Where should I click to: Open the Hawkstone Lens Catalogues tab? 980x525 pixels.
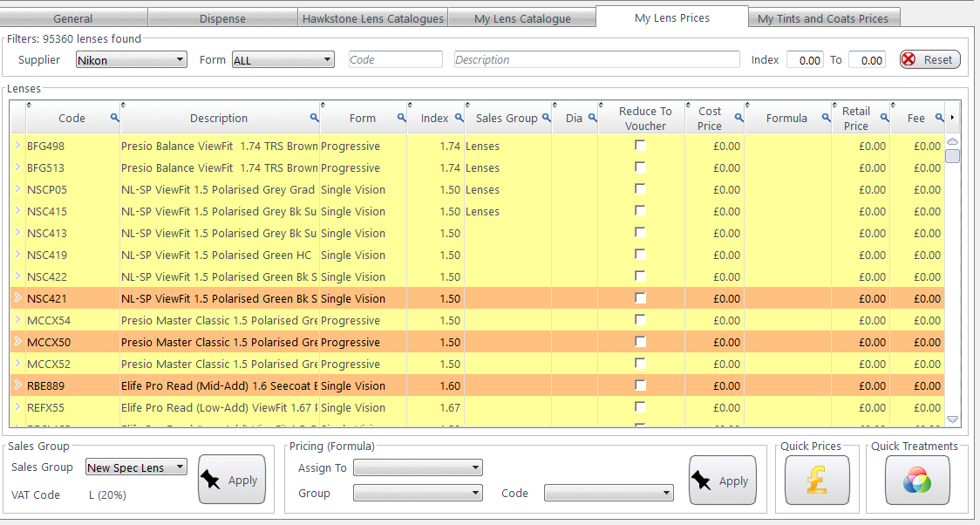372,18
